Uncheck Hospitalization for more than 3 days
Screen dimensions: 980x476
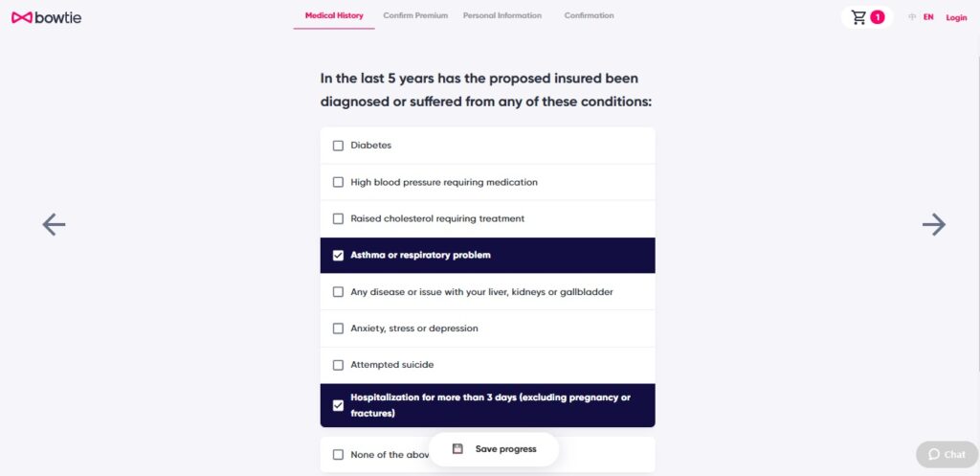tap(338, 405)
